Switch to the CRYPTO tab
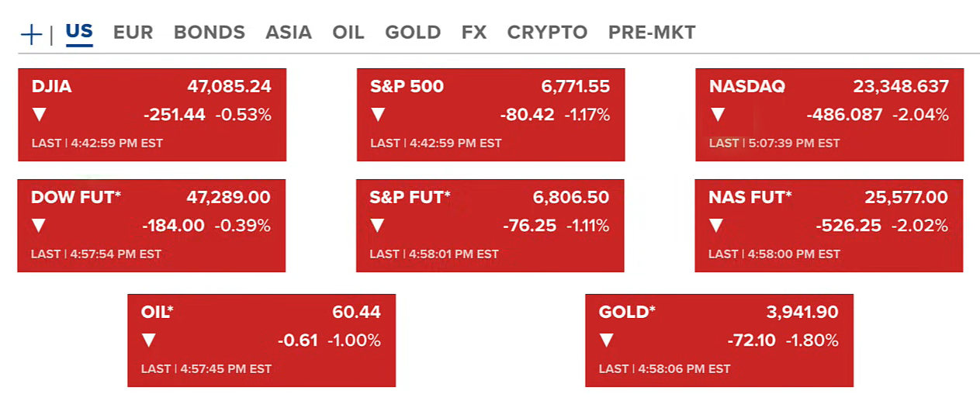Viewport: 980px width, 401px height. point(547,33)
